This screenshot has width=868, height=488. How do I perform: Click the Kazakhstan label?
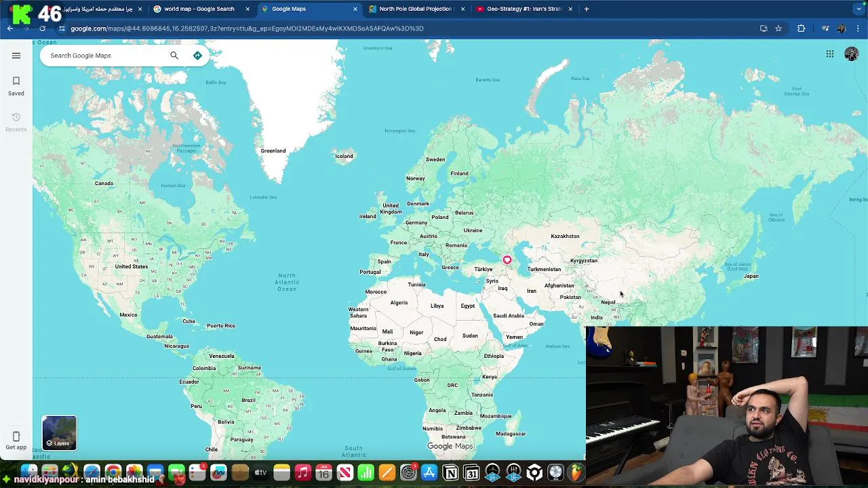(565, 236)
